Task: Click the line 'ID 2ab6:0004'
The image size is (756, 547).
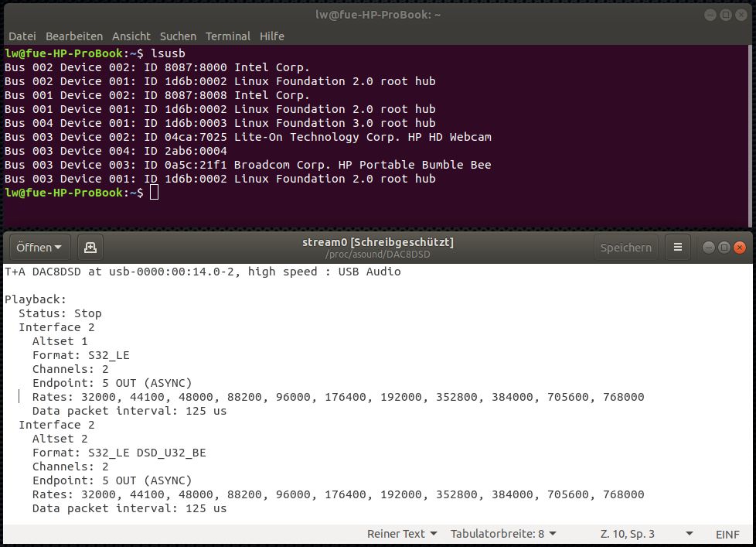Action: (x=186, y=151)
